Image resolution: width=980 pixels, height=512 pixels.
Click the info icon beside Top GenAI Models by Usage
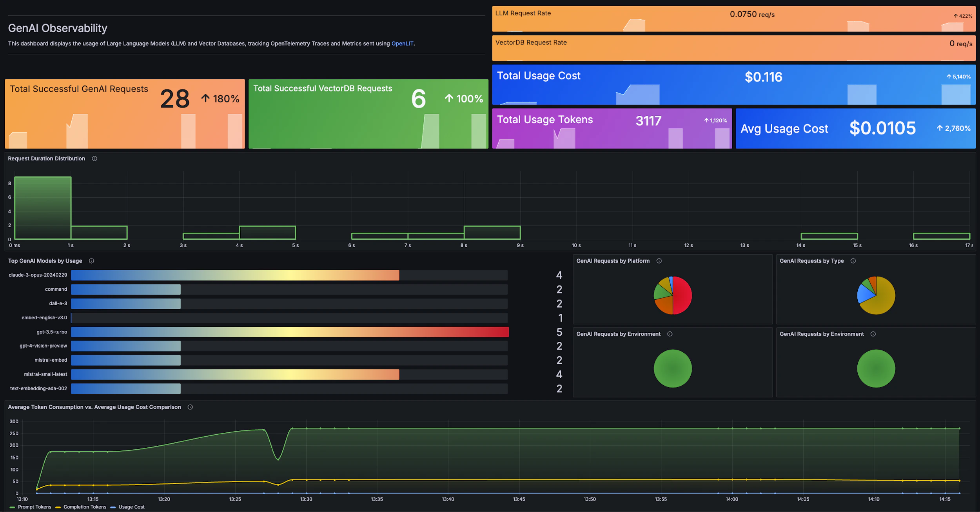click(x=92, y=261)
